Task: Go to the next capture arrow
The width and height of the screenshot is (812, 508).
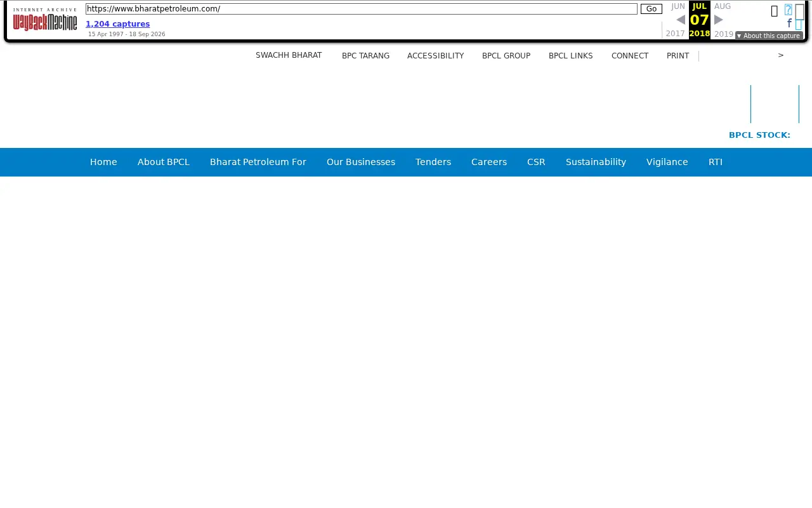Action: point(719,20)
